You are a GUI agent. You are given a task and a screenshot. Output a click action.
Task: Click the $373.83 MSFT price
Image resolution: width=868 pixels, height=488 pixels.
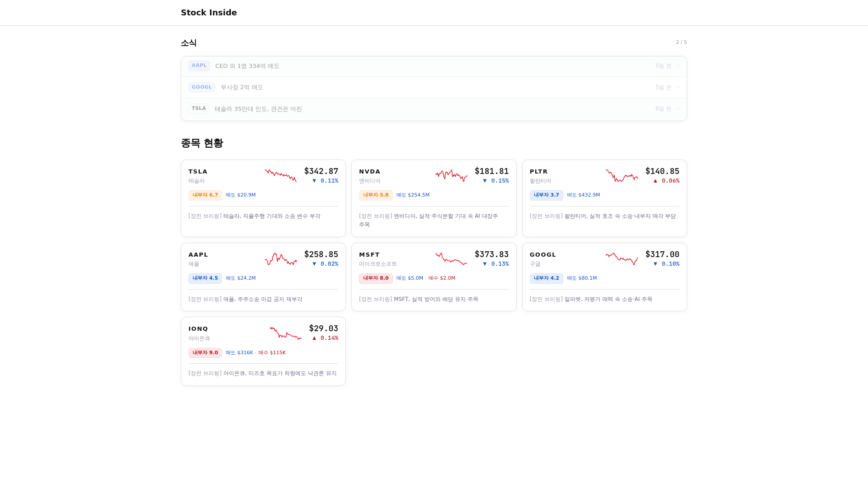[x=491, y=254]
